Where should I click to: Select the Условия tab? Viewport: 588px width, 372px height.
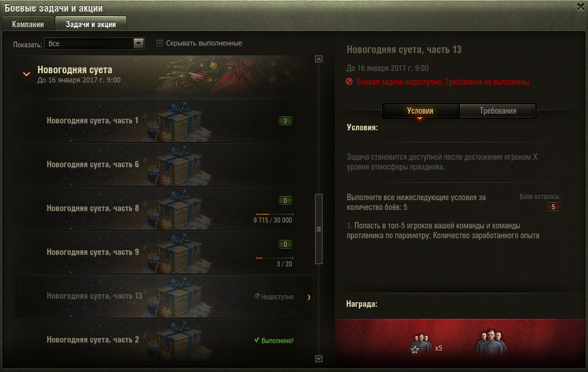[421, 111]
